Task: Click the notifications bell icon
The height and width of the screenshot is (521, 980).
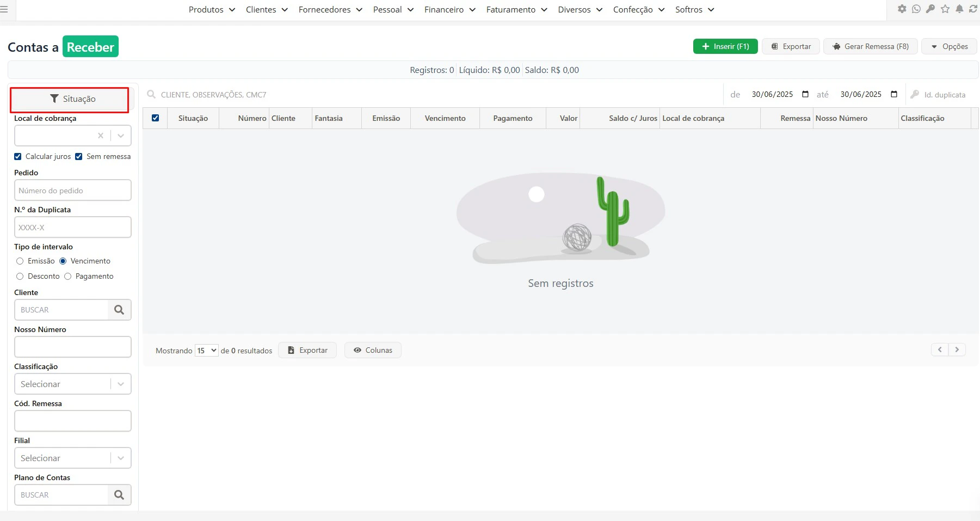Action: click(959, 9)
